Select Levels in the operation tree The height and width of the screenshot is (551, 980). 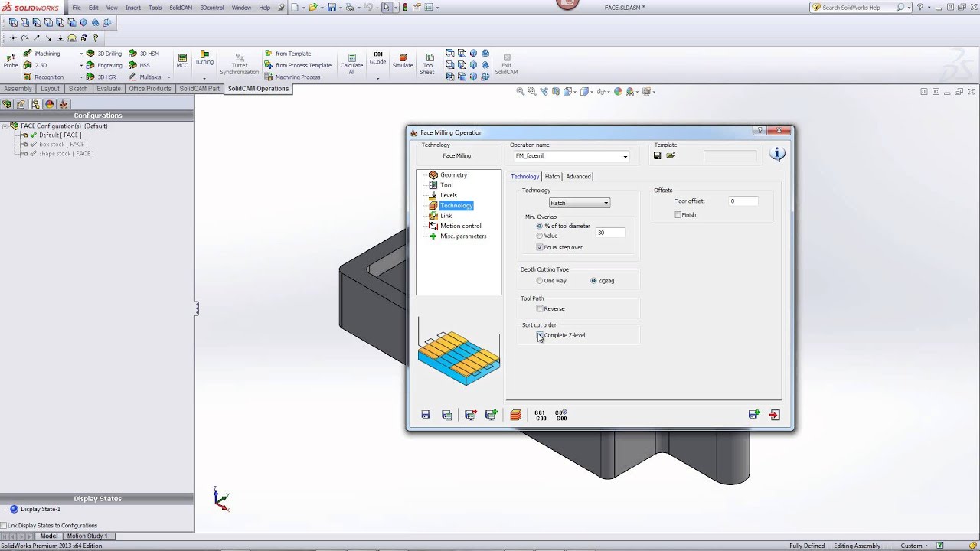tap(448, 195)
